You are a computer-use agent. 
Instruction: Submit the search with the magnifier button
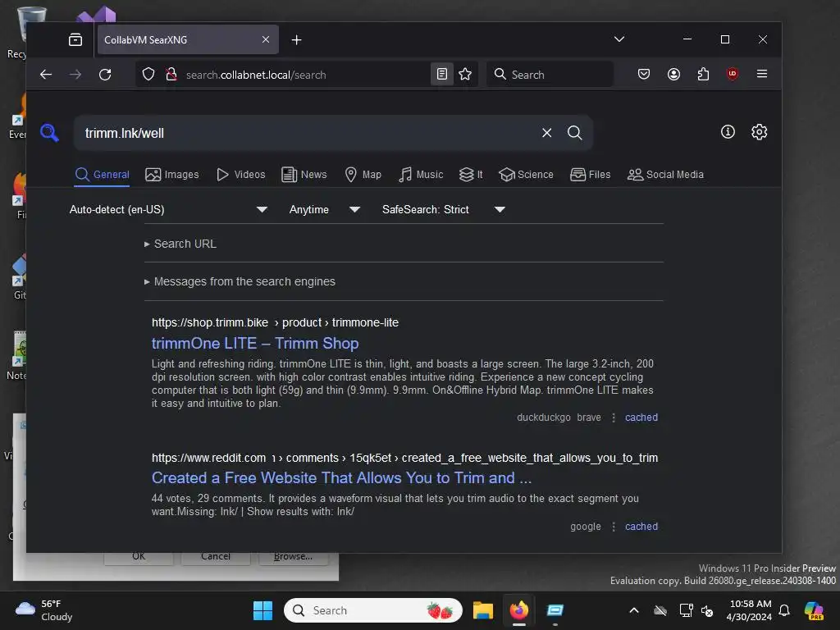click(x=575, y=133)
